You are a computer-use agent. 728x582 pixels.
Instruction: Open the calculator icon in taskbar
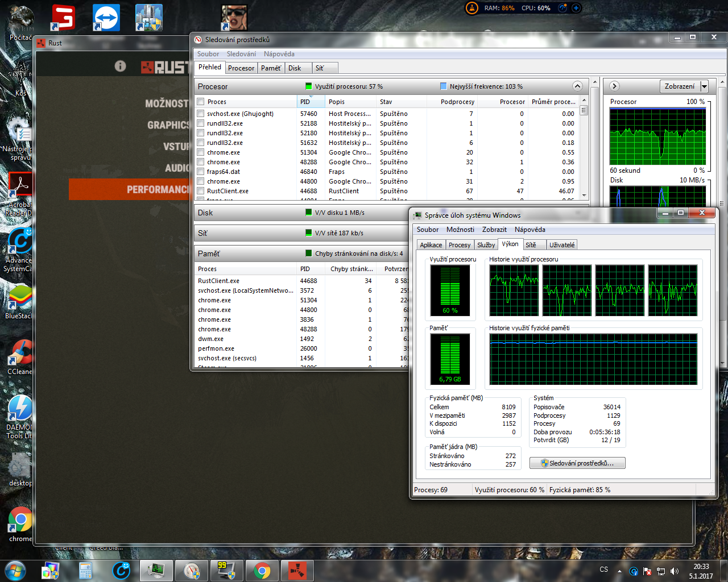(x=85, y=570)
